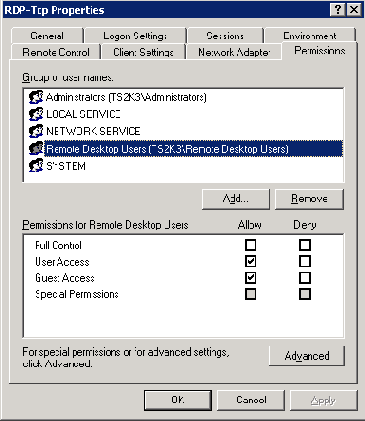Click the Full Control permission label
365x421 pixels.
(58, 245)
